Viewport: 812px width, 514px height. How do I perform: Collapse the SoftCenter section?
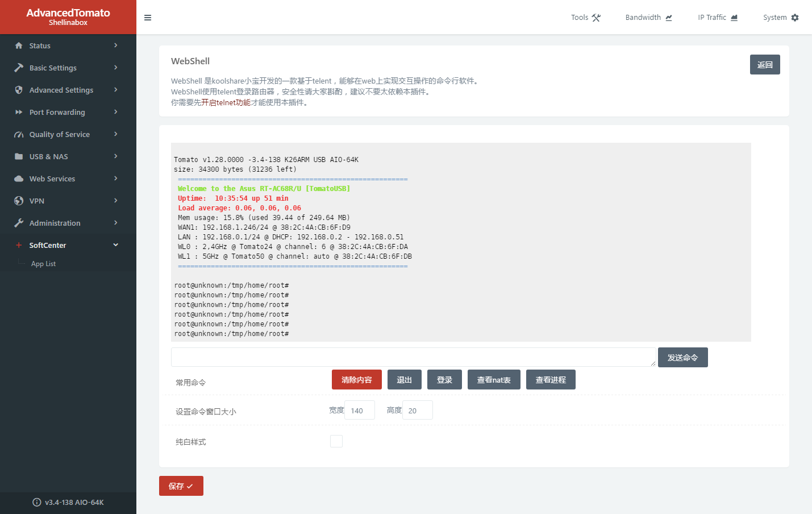[x=115, y=245]
